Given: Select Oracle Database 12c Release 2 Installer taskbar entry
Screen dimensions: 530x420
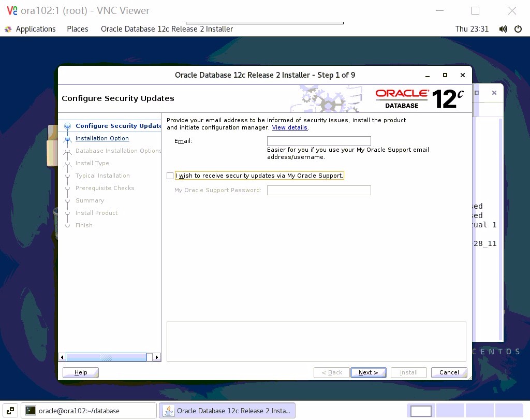Looking at the screenshot, I should click(227, 411).
